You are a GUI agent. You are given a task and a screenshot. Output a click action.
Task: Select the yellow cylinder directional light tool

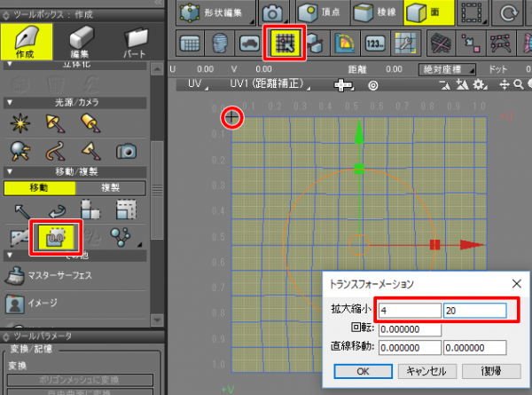[90, 122]
